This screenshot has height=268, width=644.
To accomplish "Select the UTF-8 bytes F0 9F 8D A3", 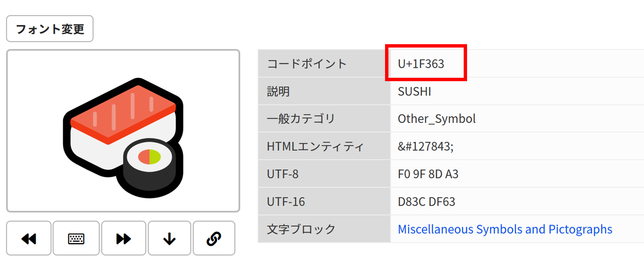I will [428, 174].
